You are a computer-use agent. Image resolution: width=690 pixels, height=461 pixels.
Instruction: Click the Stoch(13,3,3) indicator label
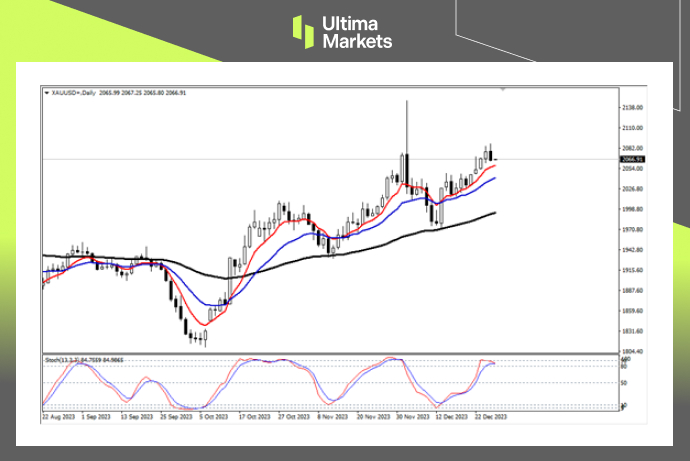[62, 357]
